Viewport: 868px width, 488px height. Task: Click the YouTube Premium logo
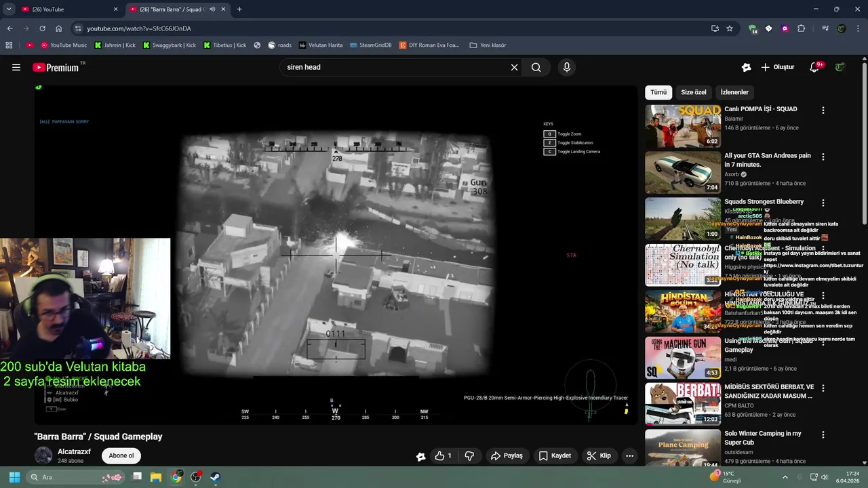pyautogui.click(x=56, y=67)
